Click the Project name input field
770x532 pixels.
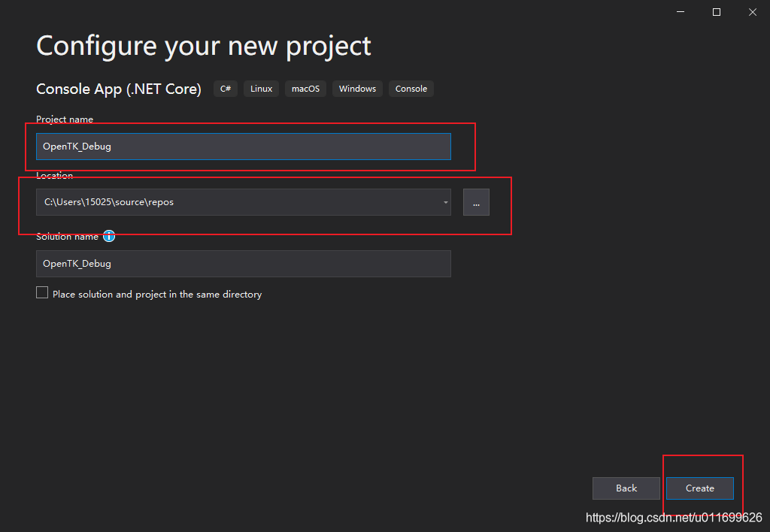pos(243,147)
